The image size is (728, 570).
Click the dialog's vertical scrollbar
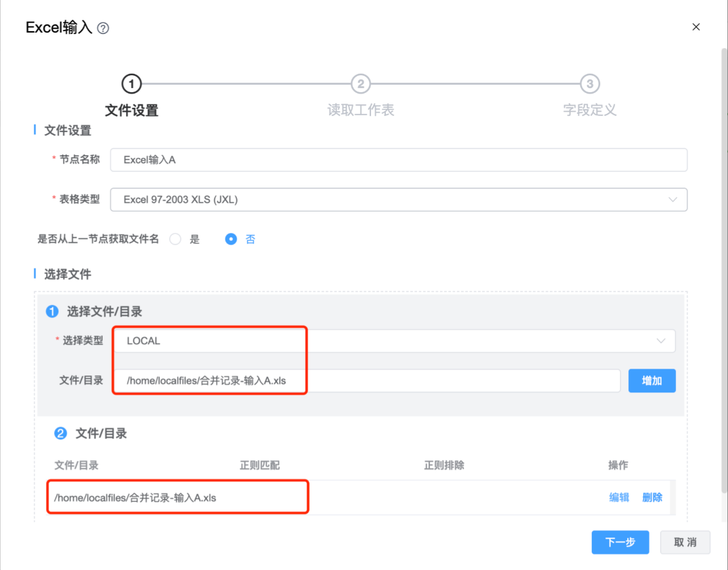coord(723,271)
